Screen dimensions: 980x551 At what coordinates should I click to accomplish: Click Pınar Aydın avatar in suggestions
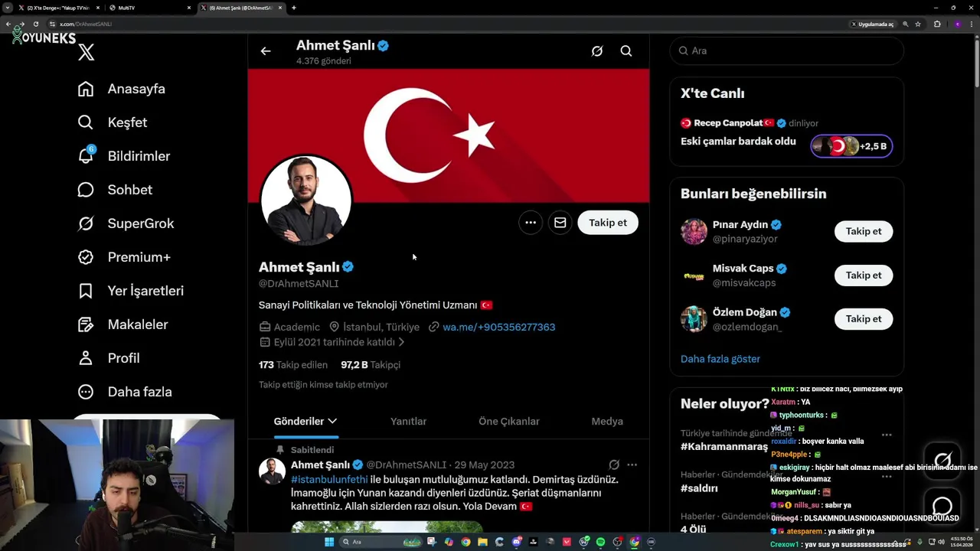694,231
